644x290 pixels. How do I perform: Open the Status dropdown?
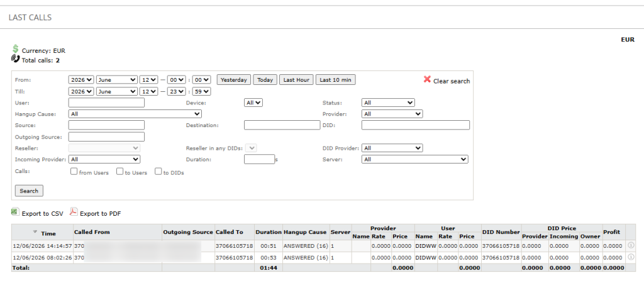point(388,103)
